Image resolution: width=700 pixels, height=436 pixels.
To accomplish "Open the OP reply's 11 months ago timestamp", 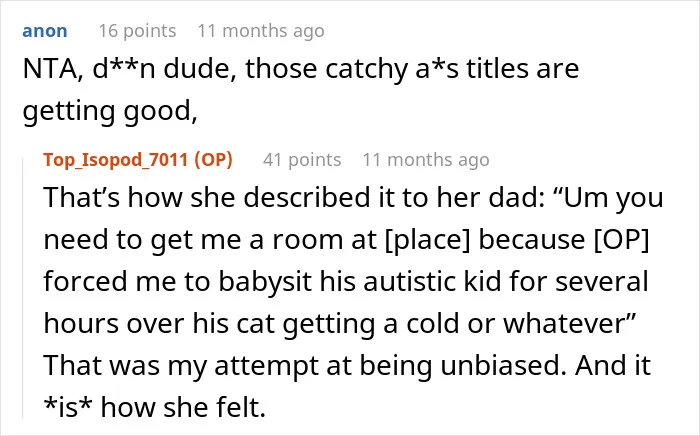I will tap(426, 160).
